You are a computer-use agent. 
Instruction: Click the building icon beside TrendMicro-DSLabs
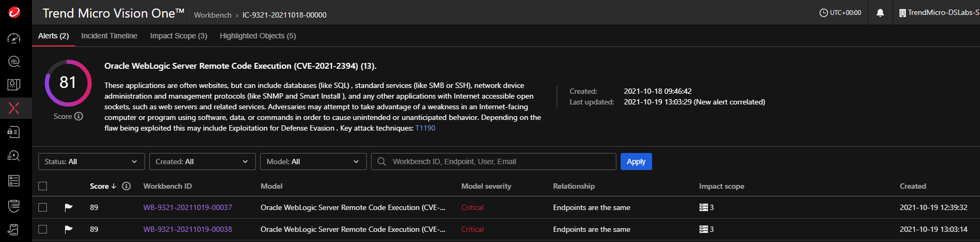903,13
